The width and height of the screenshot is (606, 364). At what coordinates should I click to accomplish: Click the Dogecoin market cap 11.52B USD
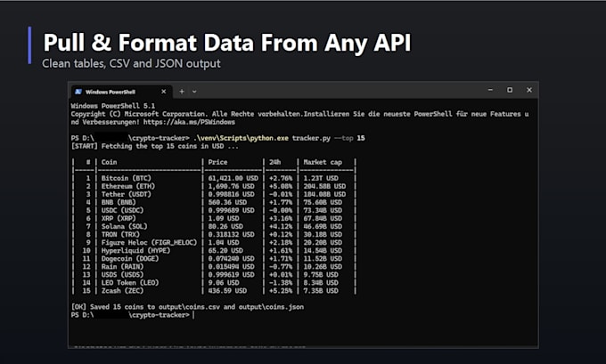tap(323, 259)
